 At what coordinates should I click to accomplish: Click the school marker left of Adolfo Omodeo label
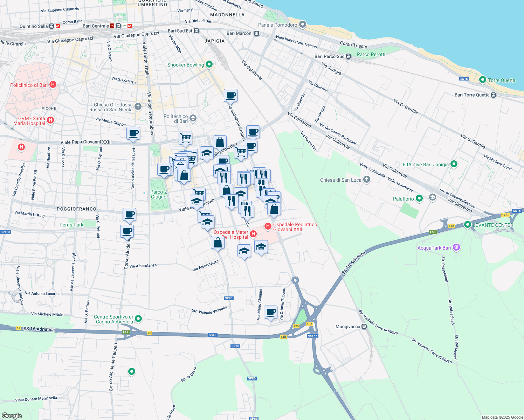pyautogui.click(x=207, y=153)
